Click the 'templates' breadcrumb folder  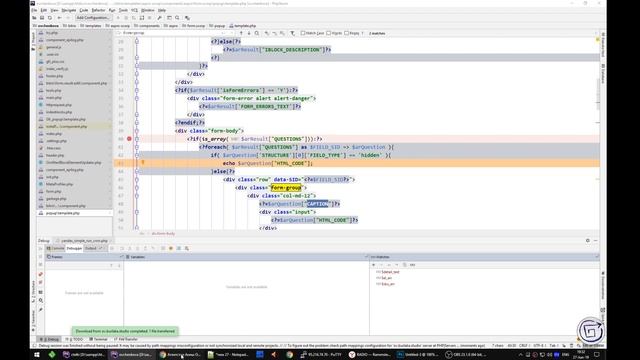click(x=91, y=26)
